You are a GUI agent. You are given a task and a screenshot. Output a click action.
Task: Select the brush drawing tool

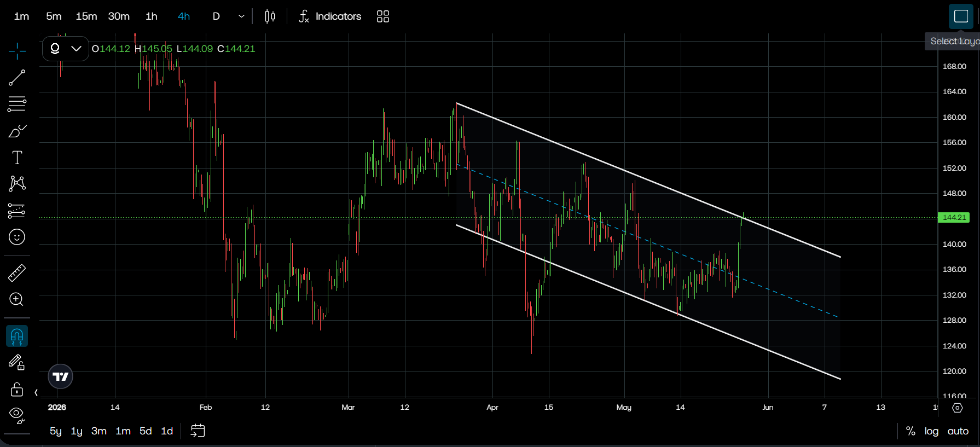tap(17, 131)
